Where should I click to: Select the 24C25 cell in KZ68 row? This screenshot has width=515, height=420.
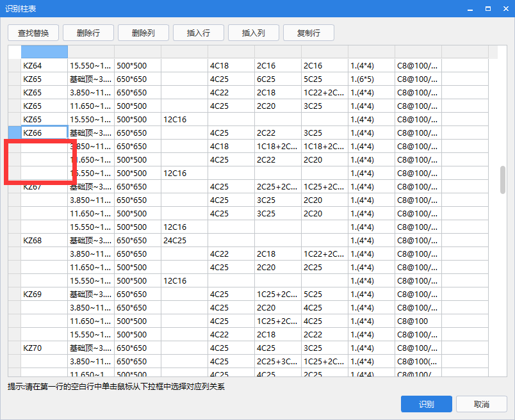pyautogui.click(x=184, y=241)
